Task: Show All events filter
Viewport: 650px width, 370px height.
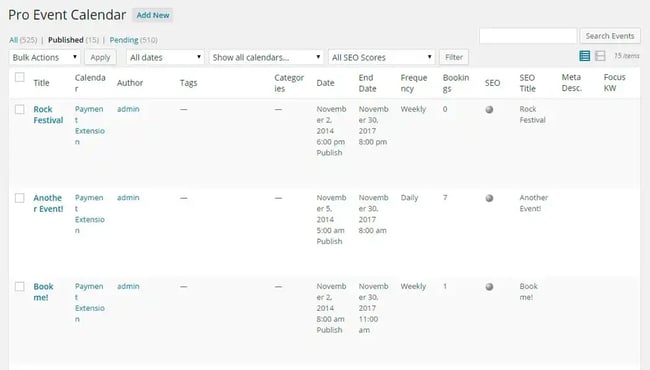Action: tap(14, 40)
